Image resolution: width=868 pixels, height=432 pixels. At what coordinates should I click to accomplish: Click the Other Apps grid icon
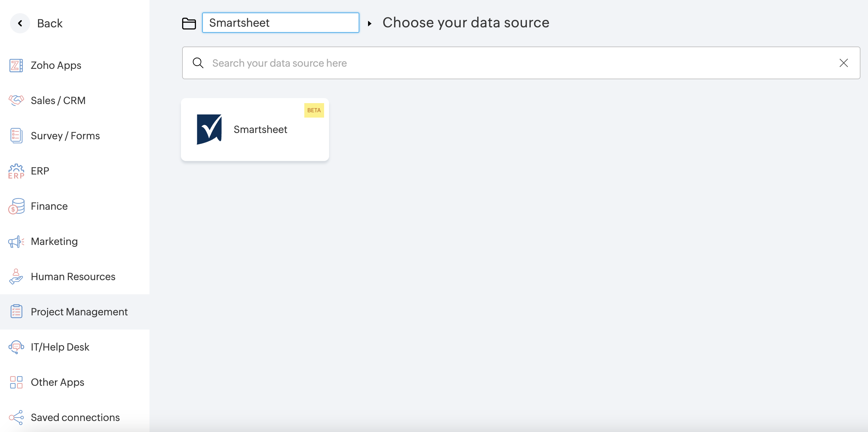coord(16,382)
